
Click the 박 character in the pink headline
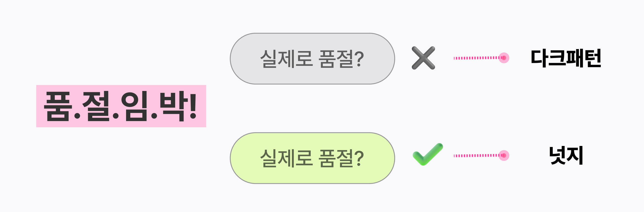tap(173, 106)
